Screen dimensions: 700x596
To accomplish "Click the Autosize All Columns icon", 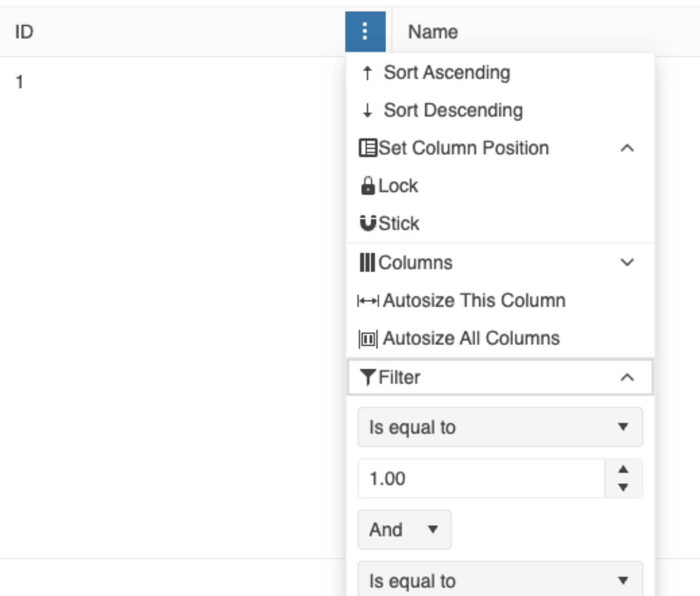I will [x=368, y=339].
